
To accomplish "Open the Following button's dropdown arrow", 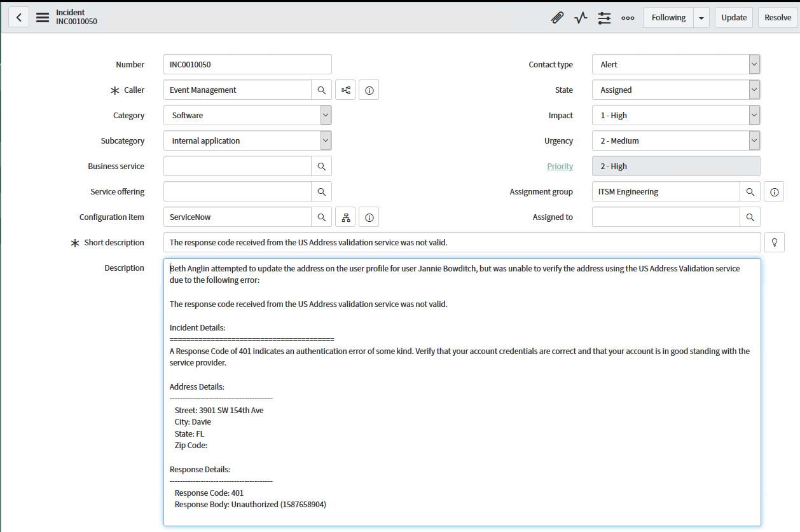I will 701,17.
